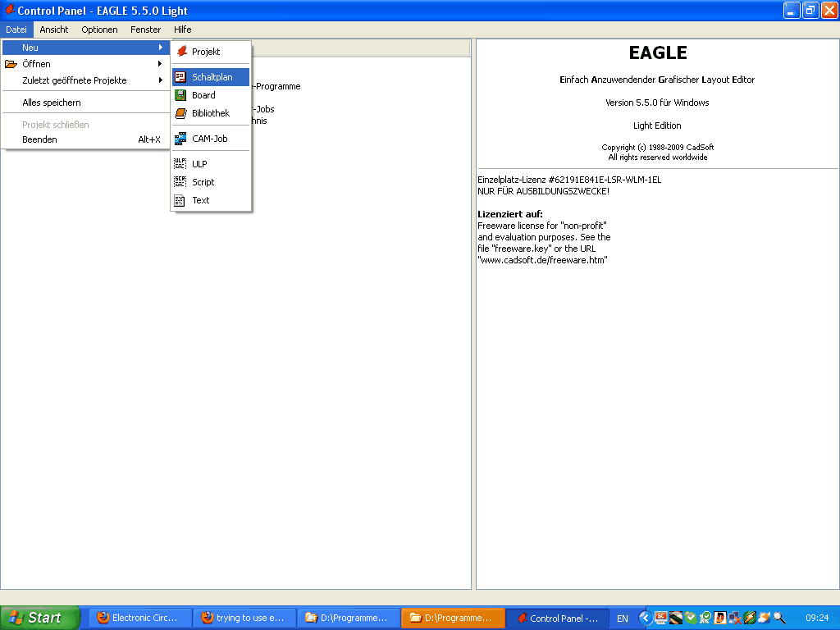
Task: Click the Windows Start button
Action: (39, 618)
